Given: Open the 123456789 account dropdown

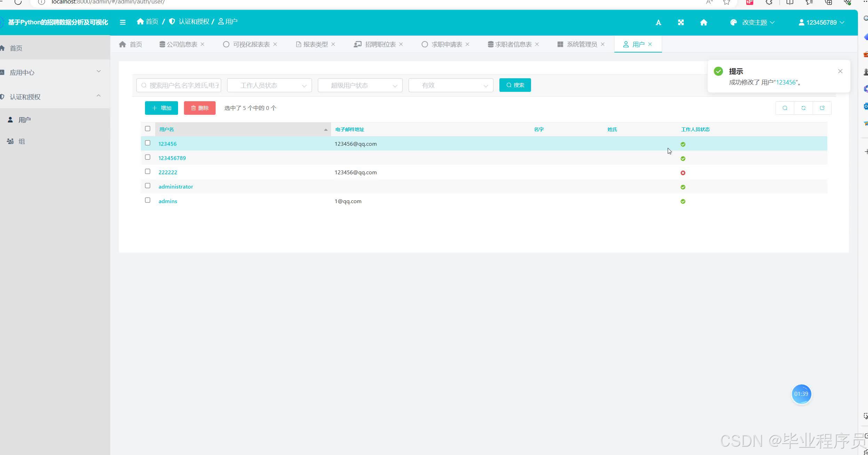Looking at the screenshot, I should (821, 23).
